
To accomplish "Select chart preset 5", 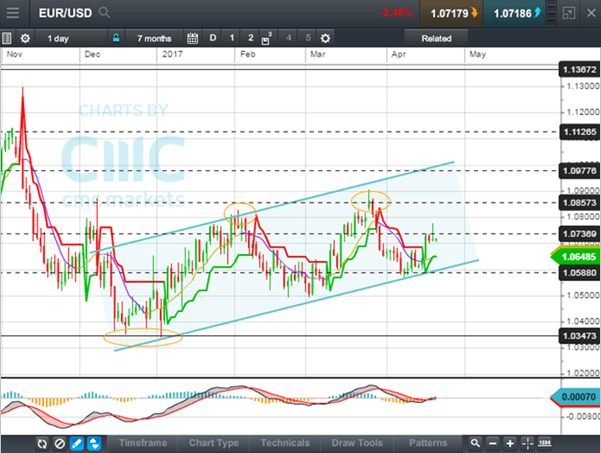I will [308, 38].
